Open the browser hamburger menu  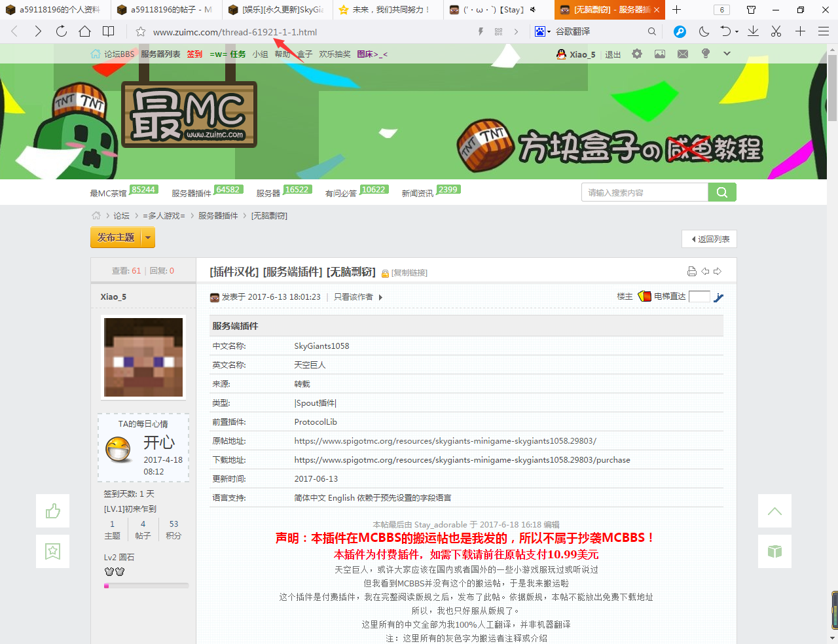point(824,31)
